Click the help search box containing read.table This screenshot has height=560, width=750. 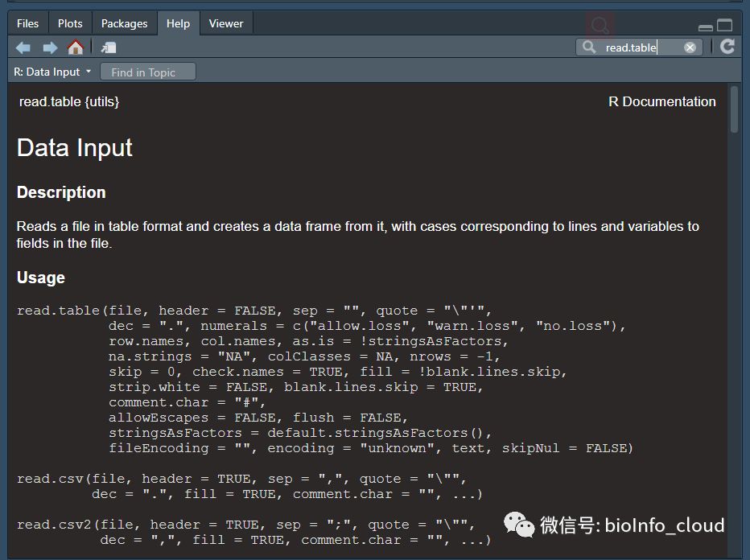[x=640, y=47]
